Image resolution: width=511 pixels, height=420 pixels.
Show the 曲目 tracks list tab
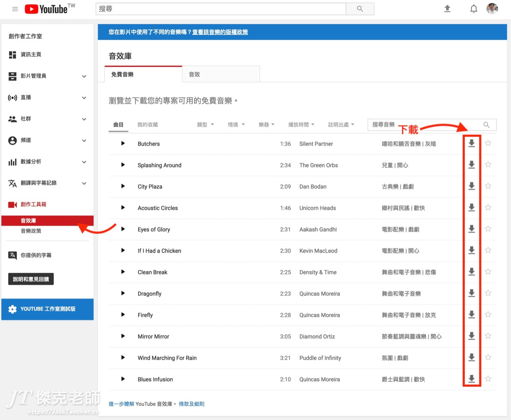click(x=119, y=124)
